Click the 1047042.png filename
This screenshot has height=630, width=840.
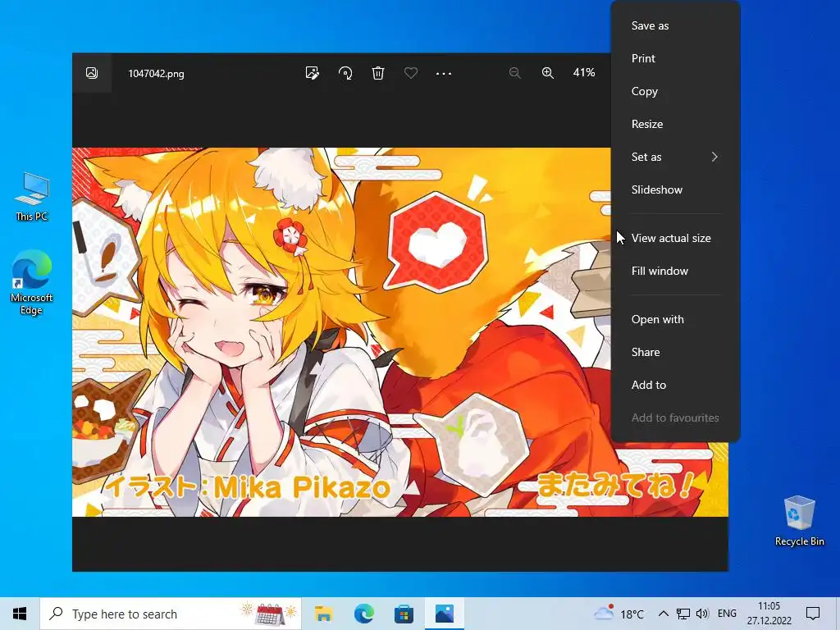156,74
